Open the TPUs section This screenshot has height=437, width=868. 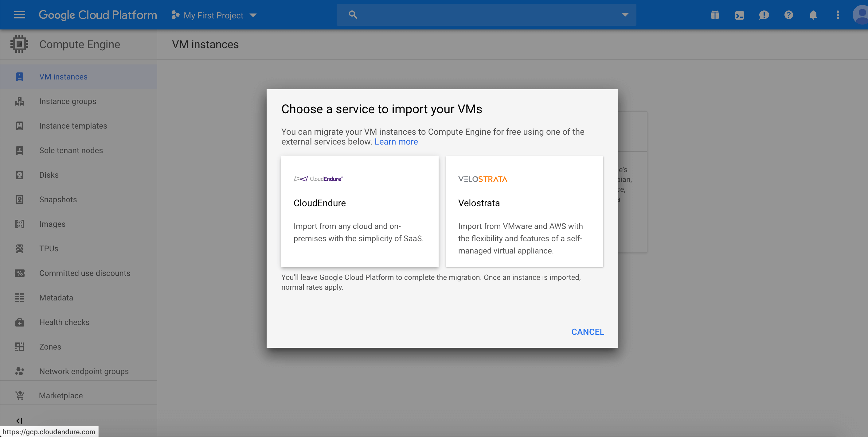78,249
